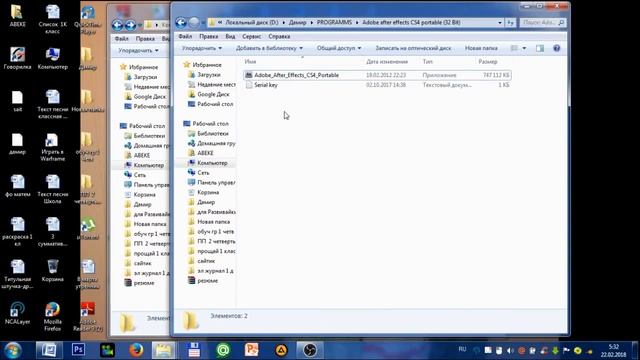Open Недавние места in front window sidebar
640x360 pixels.
pos(212,84)
